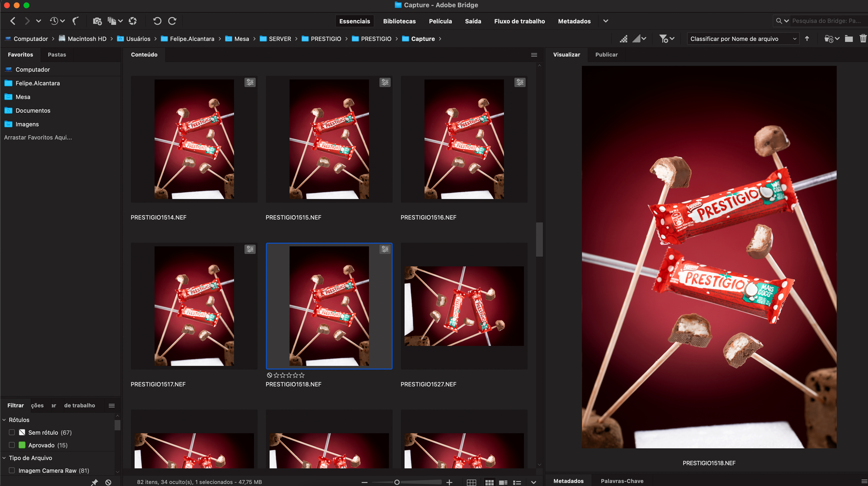Expand the additional workspaces chevron
Screen dimensions: 868x486
pos(606,21)
